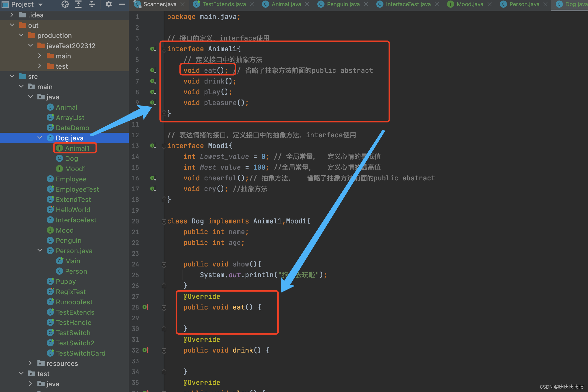
Task: Close the TestExtends.java tab
Action: coord(252,4)
